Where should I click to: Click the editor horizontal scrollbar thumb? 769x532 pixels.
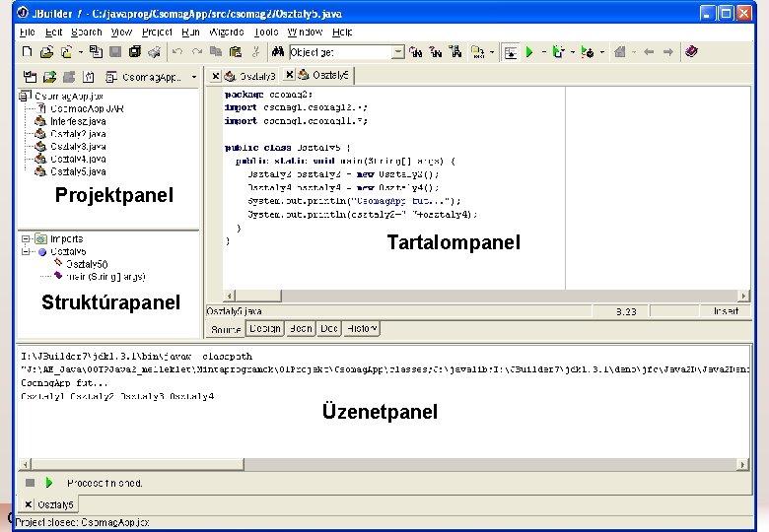pos(258,296)
